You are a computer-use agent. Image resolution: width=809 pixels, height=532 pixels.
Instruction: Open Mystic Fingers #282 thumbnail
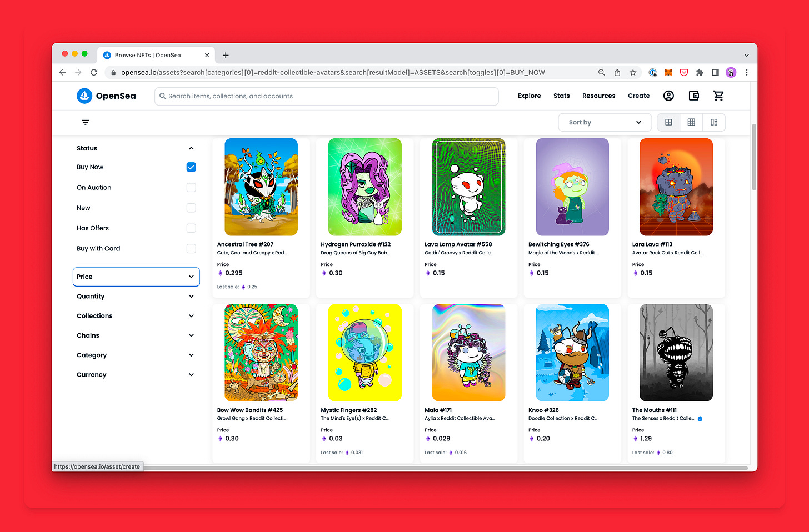point(364,353)
